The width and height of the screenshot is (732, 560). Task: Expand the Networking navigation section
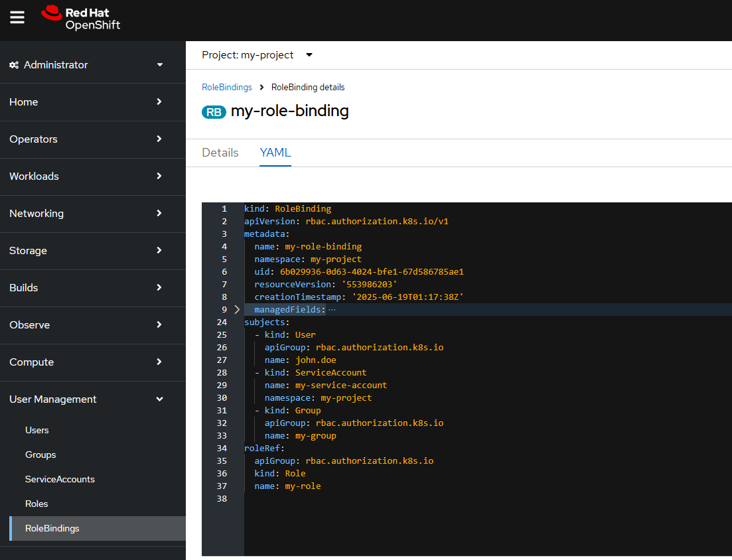tap(93, 213)
